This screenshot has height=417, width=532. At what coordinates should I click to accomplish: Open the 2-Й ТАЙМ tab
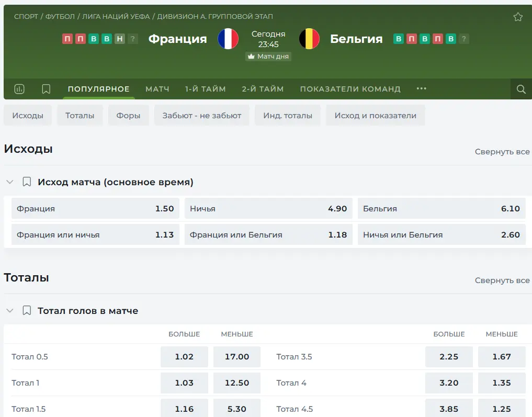click(x=263, y=89)
